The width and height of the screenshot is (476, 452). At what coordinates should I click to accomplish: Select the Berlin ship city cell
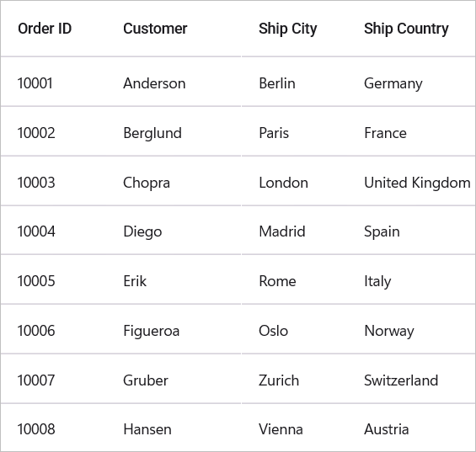point(277,83)
